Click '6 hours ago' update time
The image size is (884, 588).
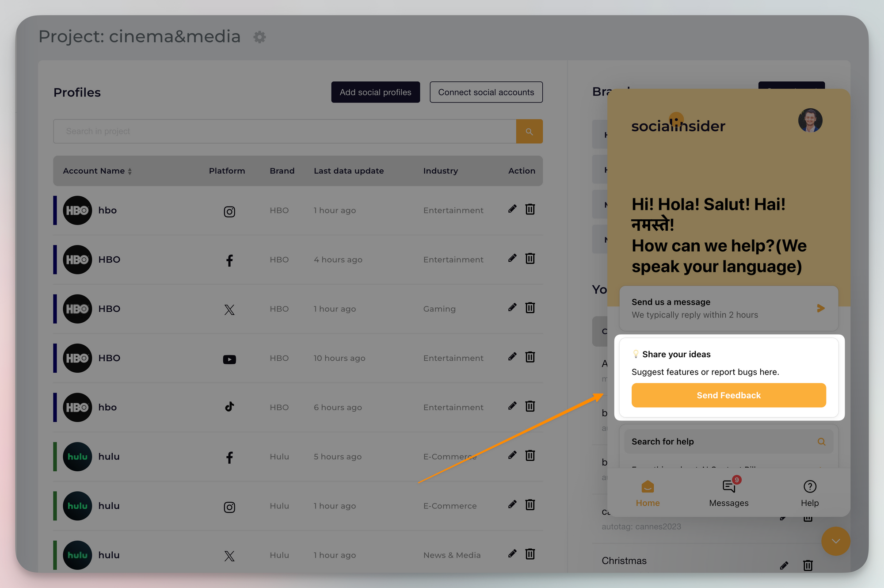(x=338, y=408)
